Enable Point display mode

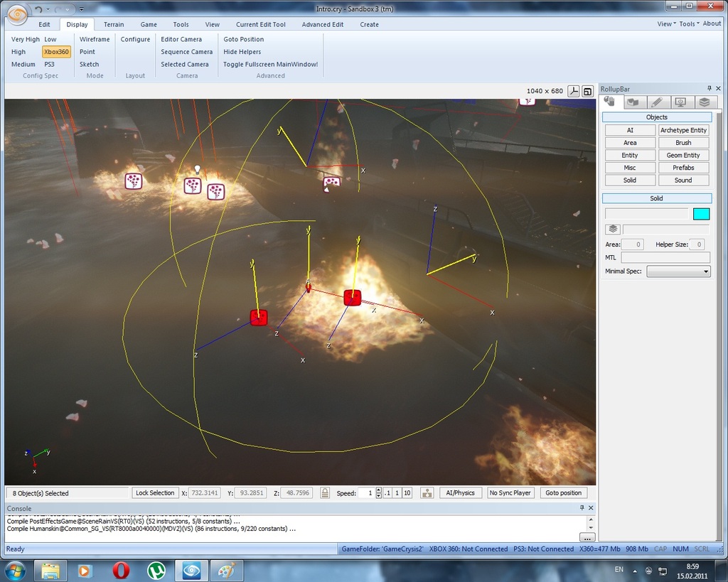point(87,52)
